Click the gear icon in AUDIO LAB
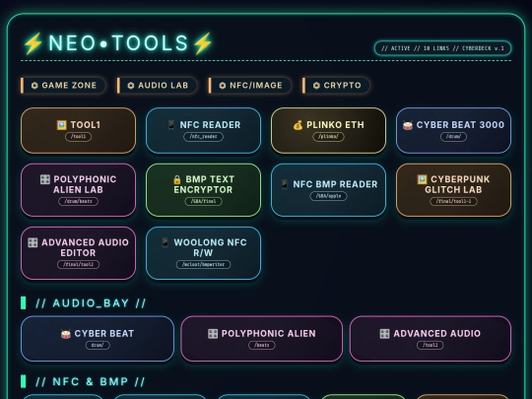 131,85
